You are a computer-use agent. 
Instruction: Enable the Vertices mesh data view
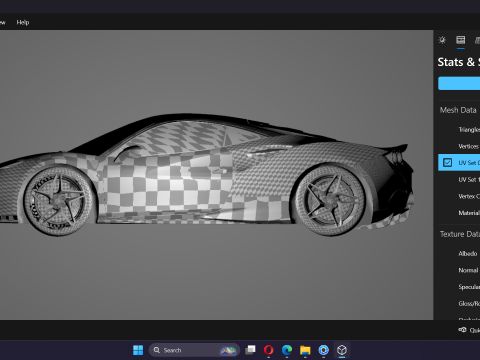coord(469,146)
